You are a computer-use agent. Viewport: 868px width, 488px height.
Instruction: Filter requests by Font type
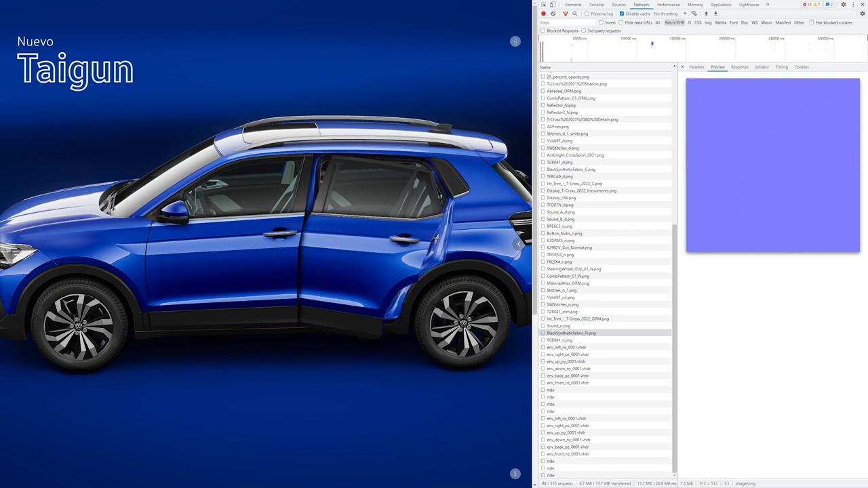(x=734, y=22)
